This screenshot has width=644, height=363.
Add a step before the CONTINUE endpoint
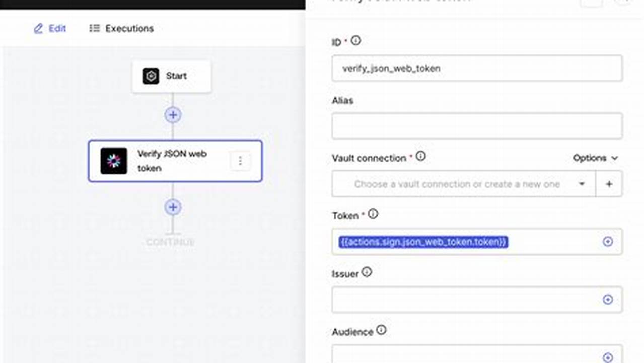pos(173,207)
